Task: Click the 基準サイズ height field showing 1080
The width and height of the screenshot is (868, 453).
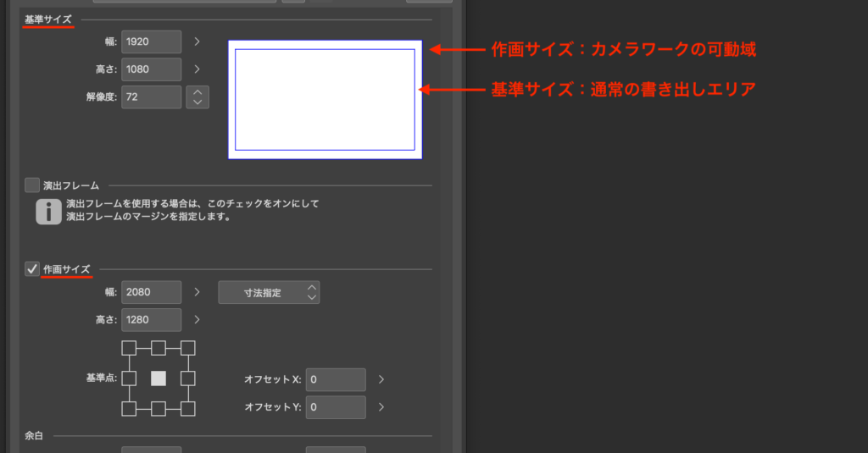Action: coord(151,69)
